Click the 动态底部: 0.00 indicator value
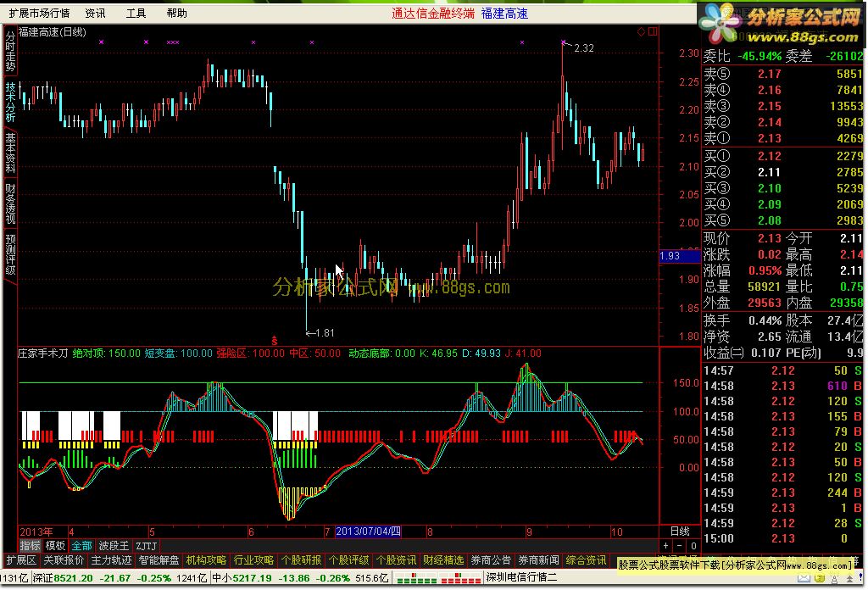This screenshot has width=868, height=590. tap(381, 353)
